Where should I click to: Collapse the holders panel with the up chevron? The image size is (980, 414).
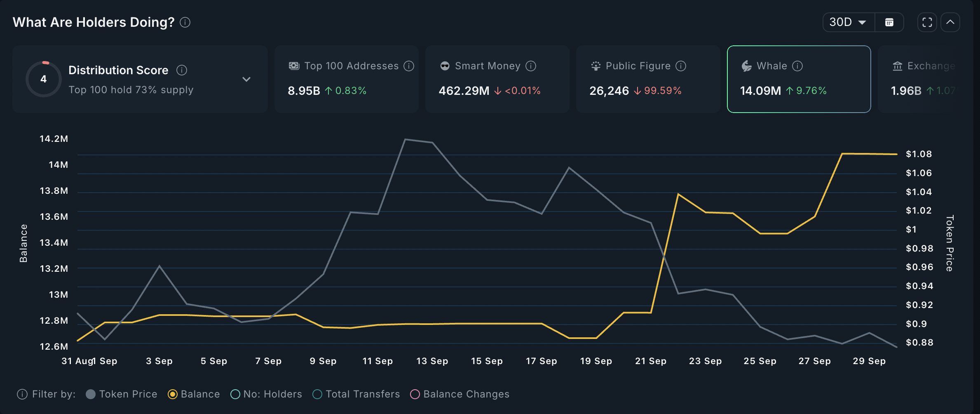(950, 22)
